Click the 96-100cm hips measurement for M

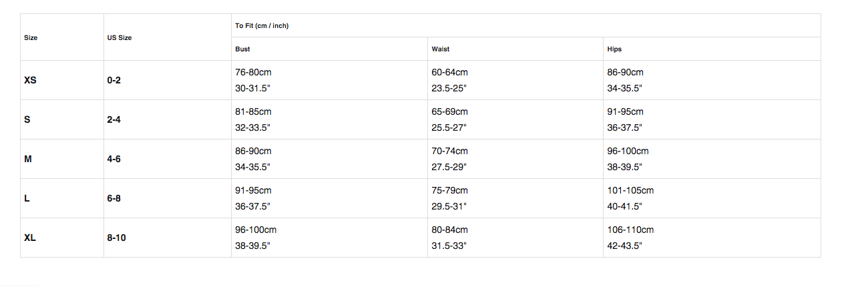628,151
